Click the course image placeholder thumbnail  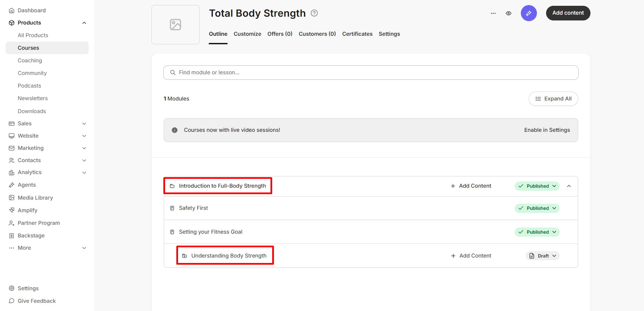175,25
